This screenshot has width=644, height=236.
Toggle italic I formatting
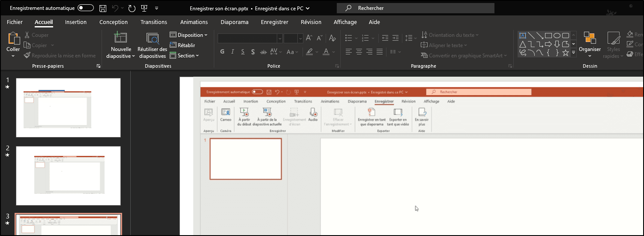pos(233,52)
